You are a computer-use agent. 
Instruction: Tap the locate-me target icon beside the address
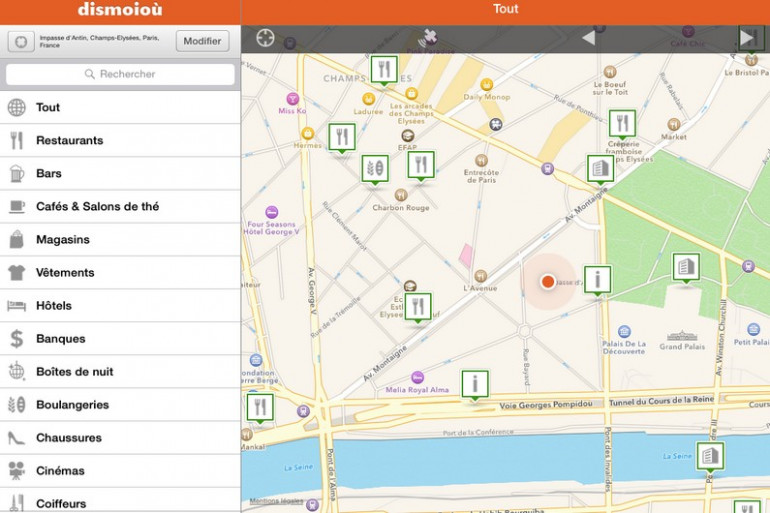pos(21,42)
